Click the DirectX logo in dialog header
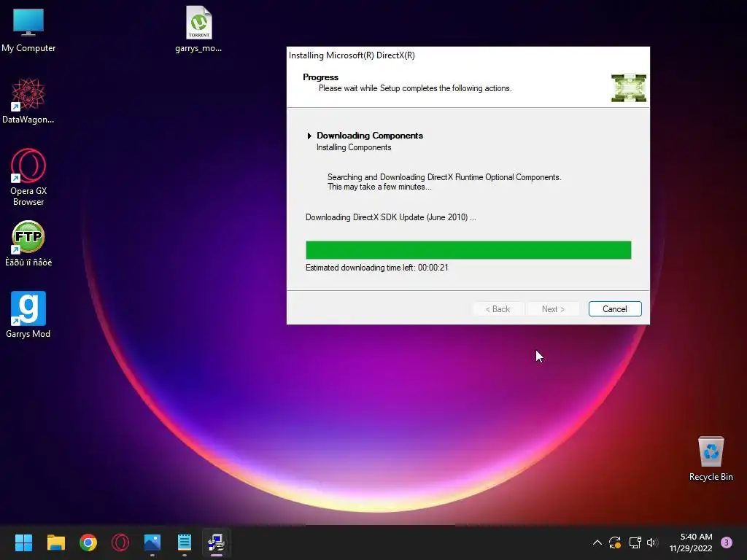747x560 pixels. 629,88
